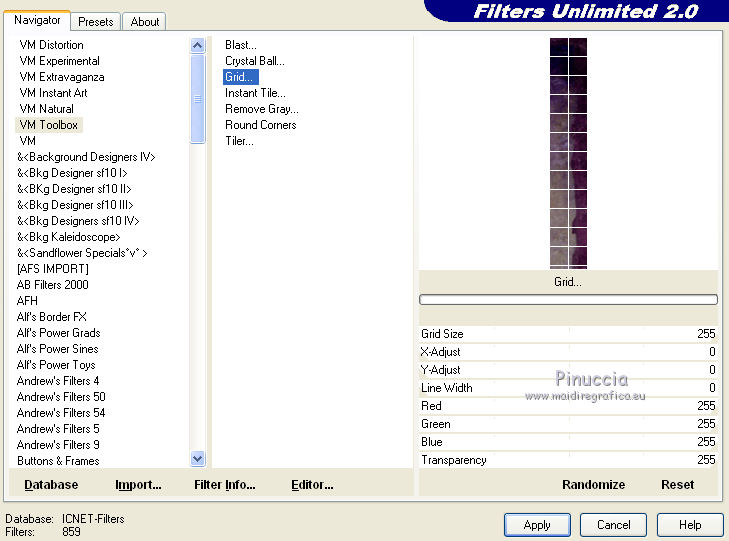Switch to the Navigator tab

coord(37,20)
